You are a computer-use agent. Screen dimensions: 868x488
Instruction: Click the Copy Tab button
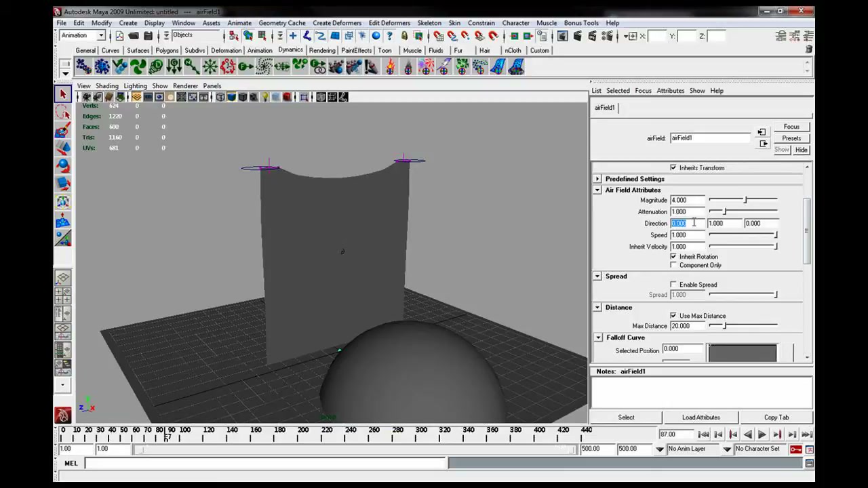point(776,418)
